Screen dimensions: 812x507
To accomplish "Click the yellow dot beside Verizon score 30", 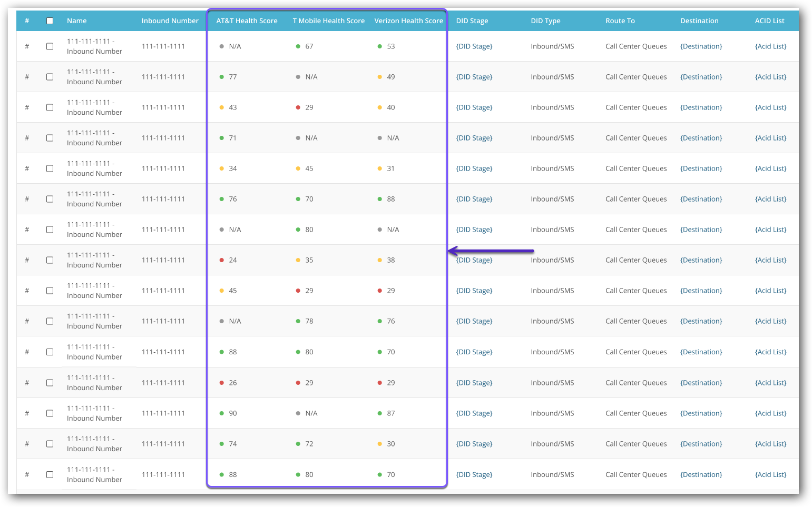I will (x=379, y=444).
